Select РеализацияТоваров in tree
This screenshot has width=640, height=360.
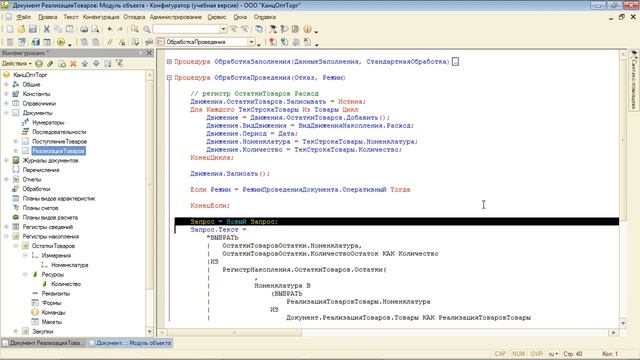[x=58, y=151]
